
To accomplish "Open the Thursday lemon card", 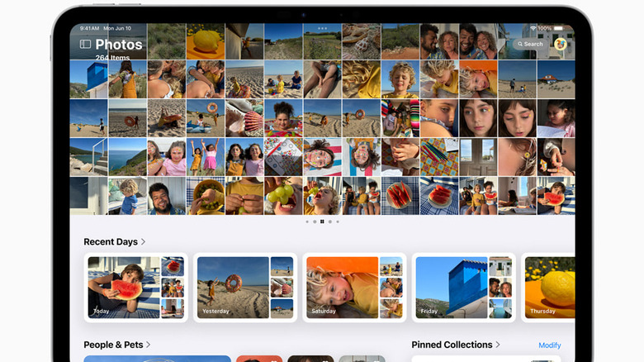I will (548, 288).
